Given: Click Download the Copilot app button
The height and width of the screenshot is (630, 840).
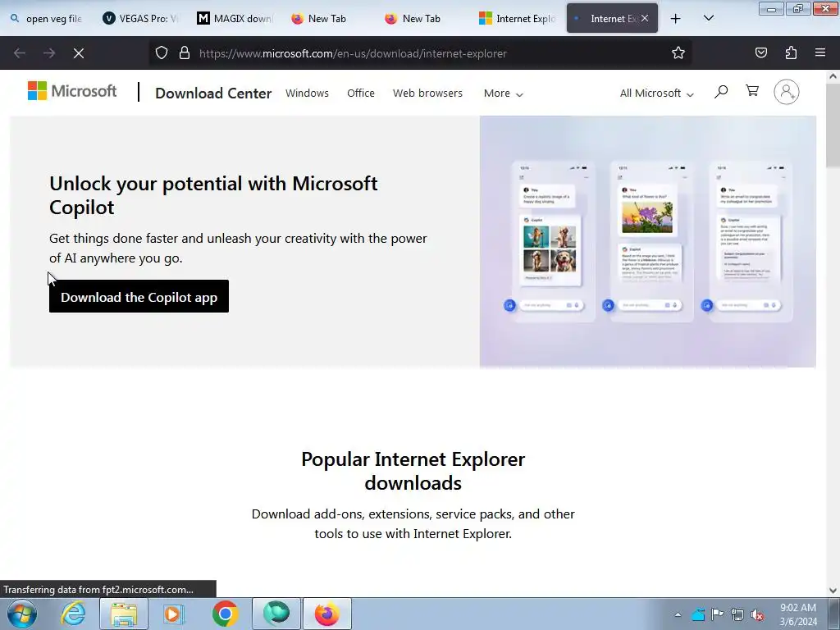Looking at the screenshot, I should pyautogui.click(x=139, y=296).
